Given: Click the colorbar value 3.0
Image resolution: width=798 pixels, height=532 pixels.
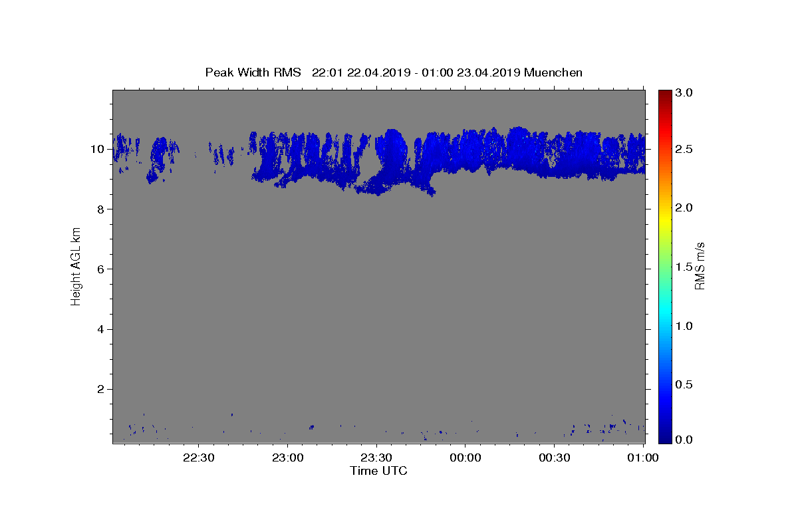Looking at the screenshot, I should (x=684, y=93).
